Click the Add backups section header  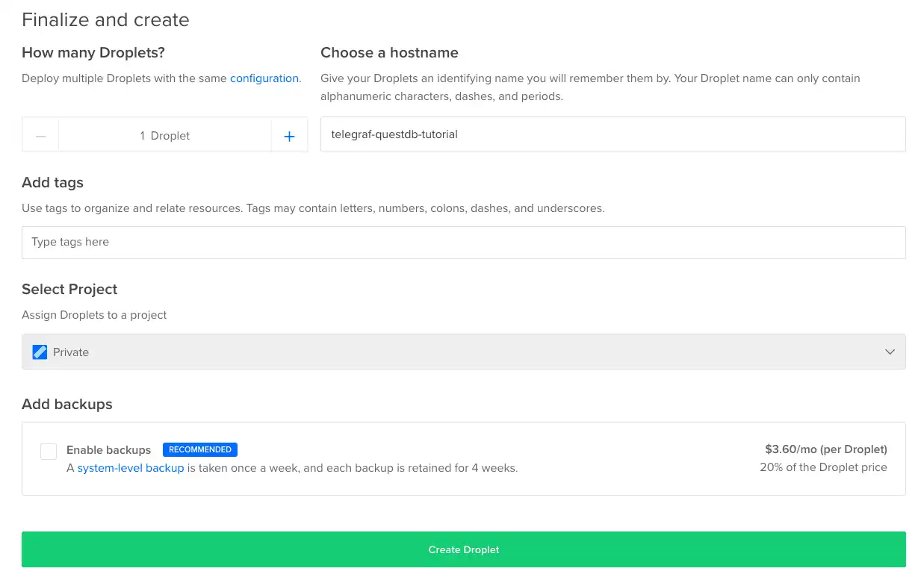pos(66,404)
